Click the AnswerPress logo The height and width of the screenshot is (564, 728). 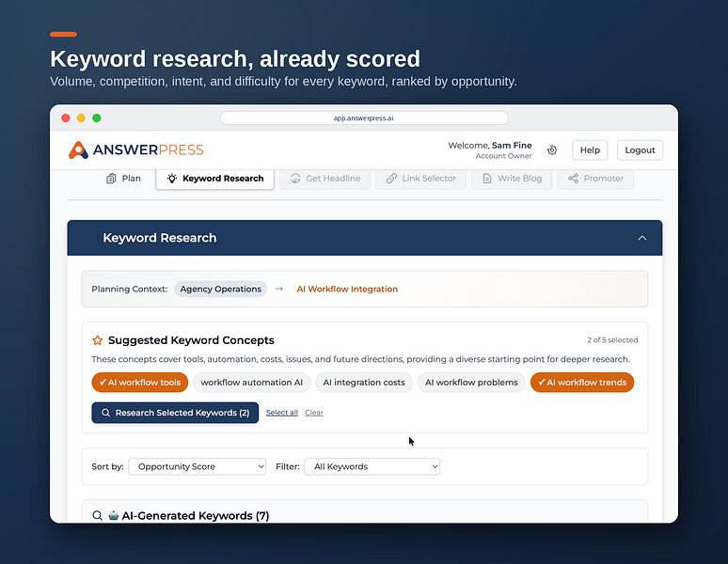coord(136,149)
